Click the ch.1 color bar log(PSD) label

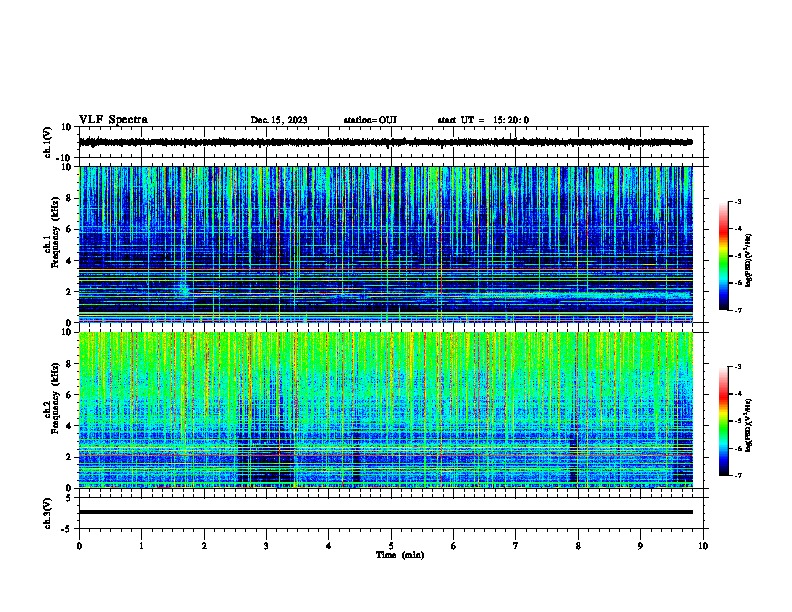pyautogui.click(x=749, y=260)
